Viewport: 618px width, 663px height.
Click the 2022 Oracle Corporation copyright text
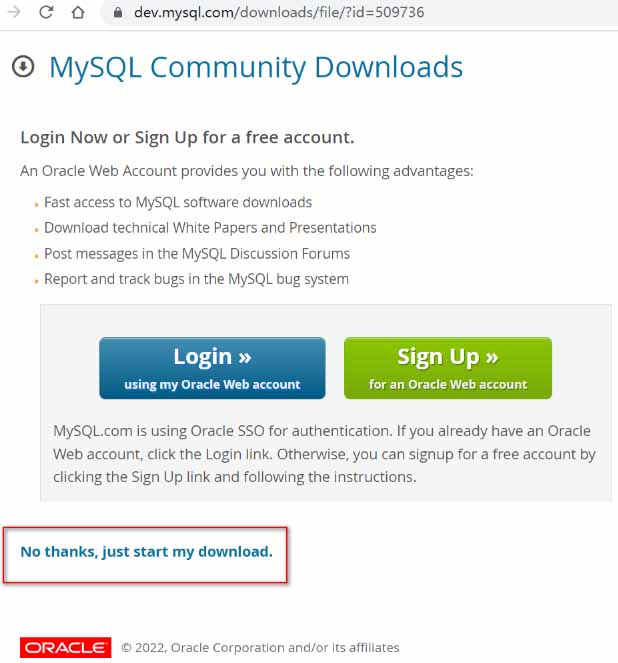[x=260, y=647]
